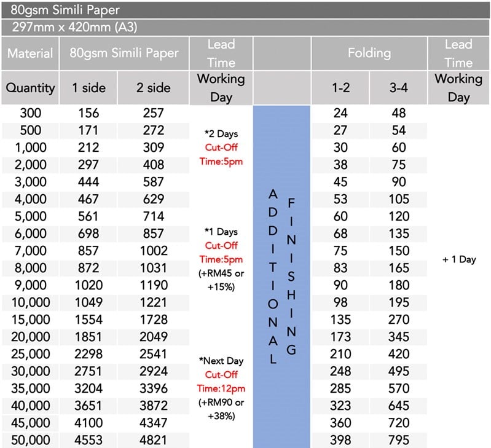
Task: Click the folding '3-4' column header
Action: coord(399,88)
